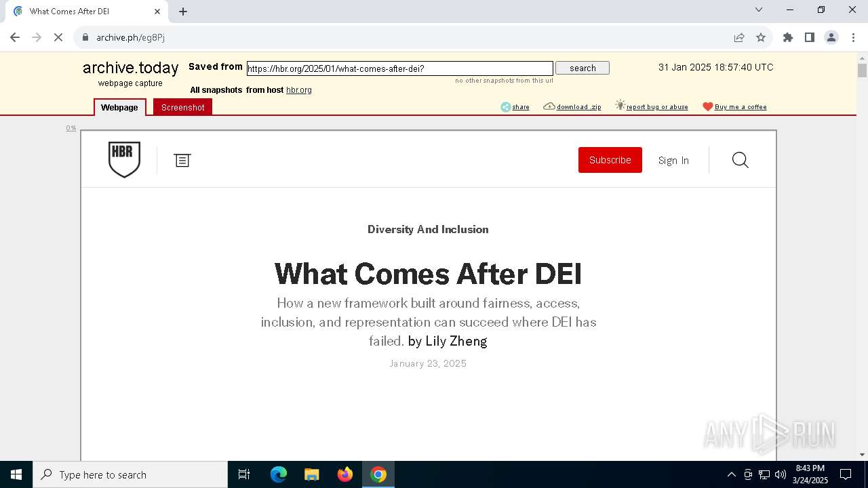Viewport: 868px width, 488px height.
Task: Click the share link text
Action: pyautogui.click(x=521, y=107)
